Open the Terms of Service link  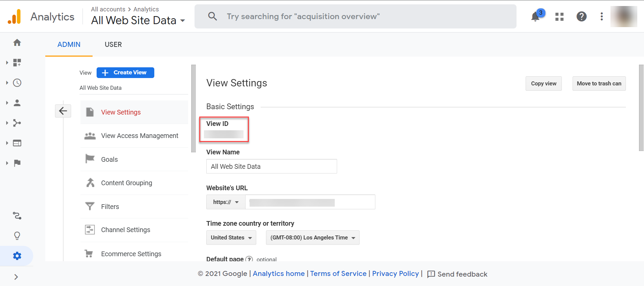338,274
